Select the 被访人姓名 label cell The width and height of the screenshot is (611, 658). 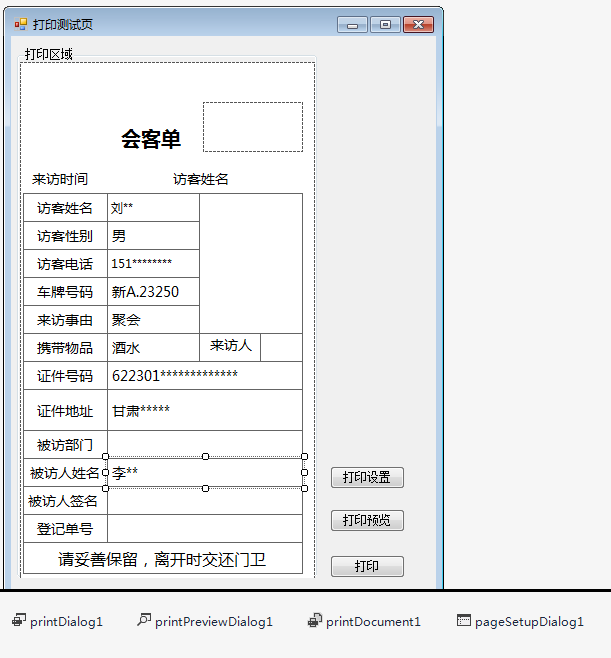click(65, 473)
